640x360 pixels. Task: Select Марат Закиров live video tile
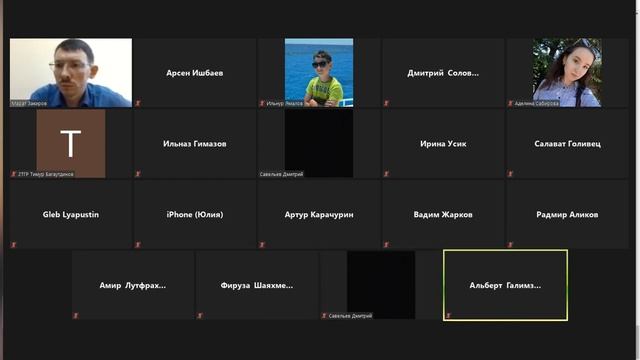71,73
